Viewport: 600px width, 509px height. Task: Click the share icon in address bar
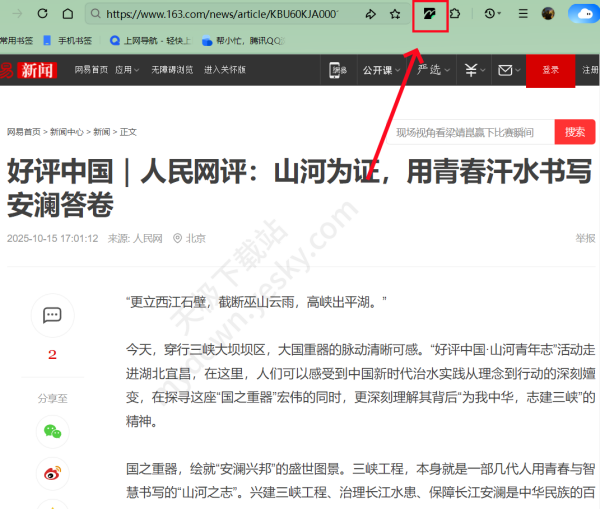pyautogui.click(x=370, y=15)
